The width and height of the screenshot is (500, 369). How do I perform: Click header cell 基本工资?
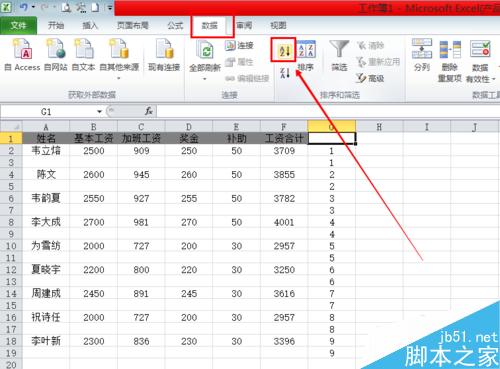(x=94, y=138)
